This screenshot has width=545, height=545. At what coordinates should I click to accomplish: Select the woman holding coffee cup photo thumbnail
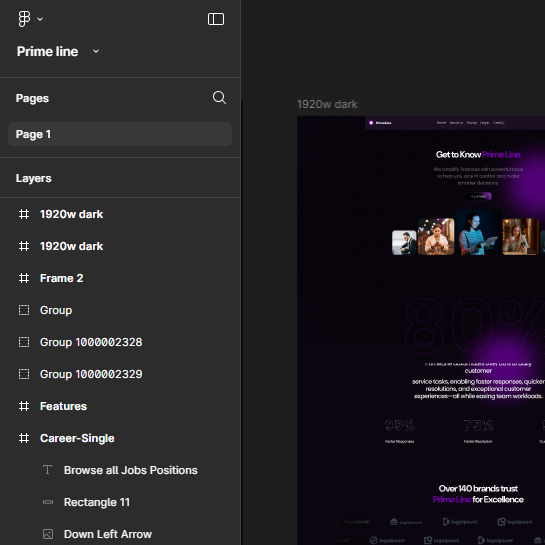(521, 236)
